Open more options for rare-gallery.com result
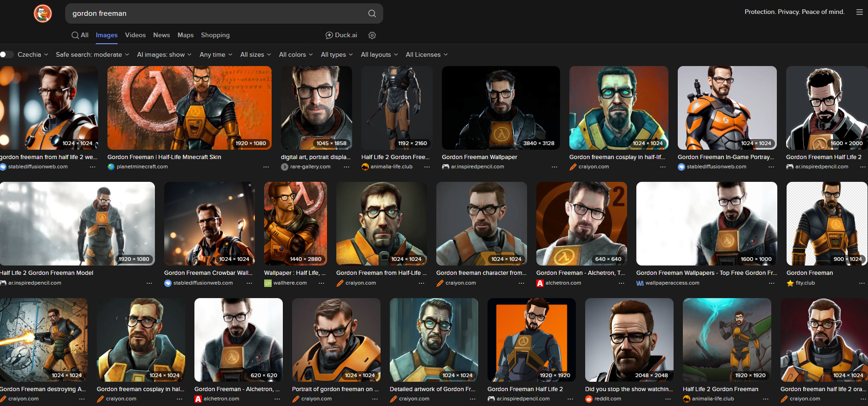Viewport: 868px width, 406px height. click(347, 167)
